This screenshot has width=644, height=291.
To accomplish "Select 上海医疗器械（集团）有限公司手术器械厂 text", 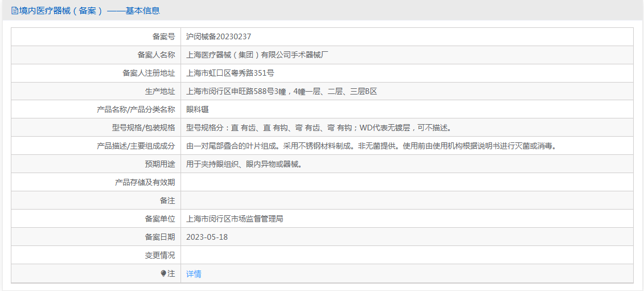I will pyautogui.click(x=257, y=55).
